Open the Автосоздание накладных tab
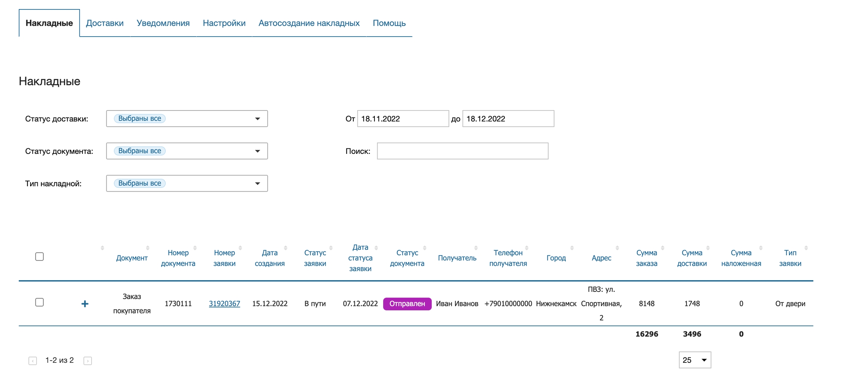Screen dimensions: 868x379 click(x=309, y=23)
